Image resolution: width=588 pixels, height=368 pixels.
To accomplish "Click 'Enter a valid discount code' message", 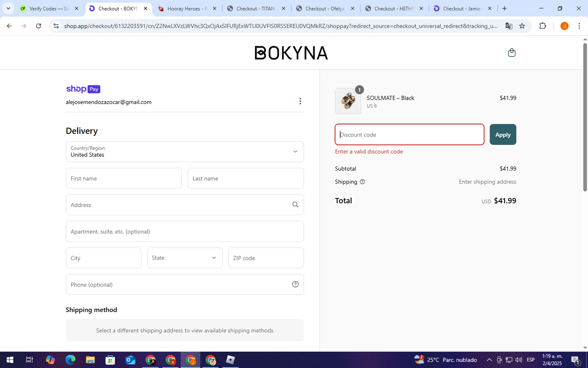I will pyautogui.click(x=369, y=151).
